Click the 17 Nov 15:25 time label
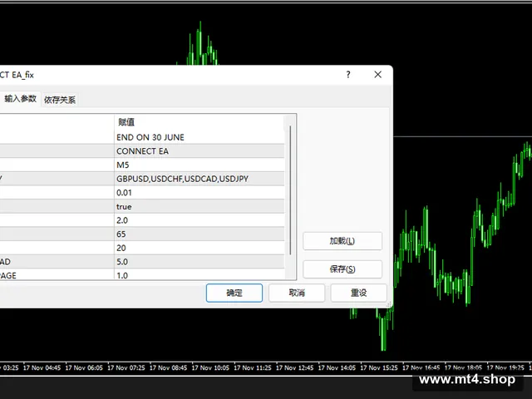Viewport: 532px width, 399px height. 379,367
